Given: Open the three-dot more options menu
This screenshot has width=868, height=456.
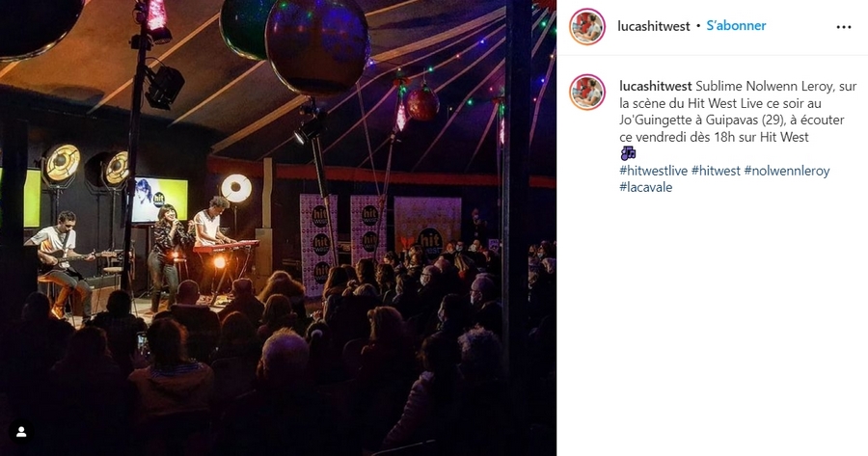Looking at the screenshot, I should point(843,27).
